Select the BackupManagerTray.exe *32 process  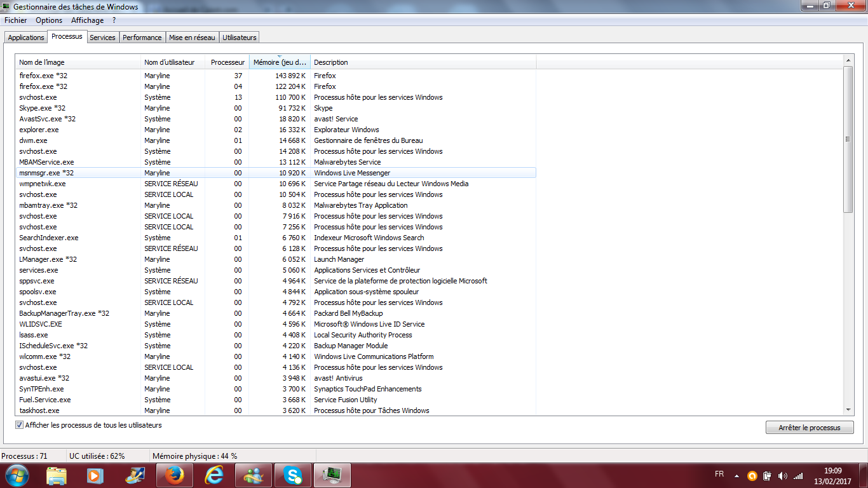coord(276,313)
